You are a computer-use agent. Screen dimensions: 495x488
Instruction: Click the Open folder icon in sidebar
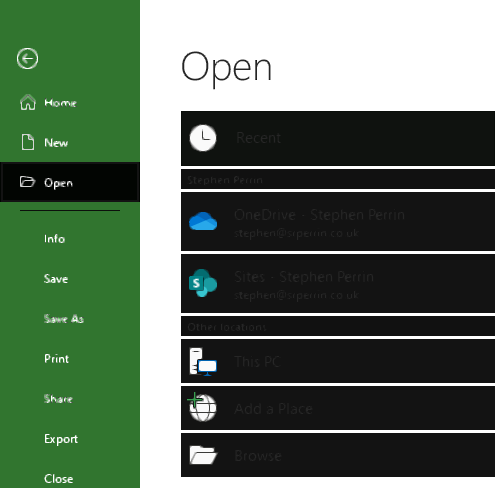click(x=27, y=182)
